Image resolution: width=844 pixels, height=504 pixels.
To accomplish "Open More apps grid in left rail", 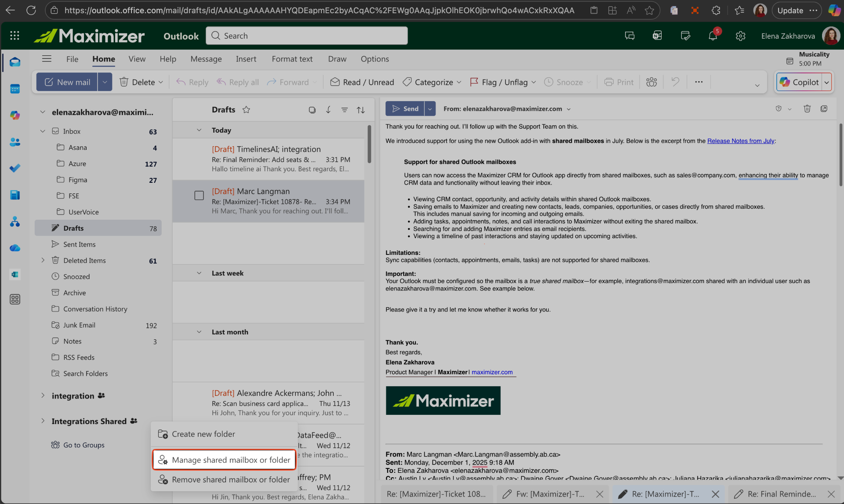I will (15, 299).
